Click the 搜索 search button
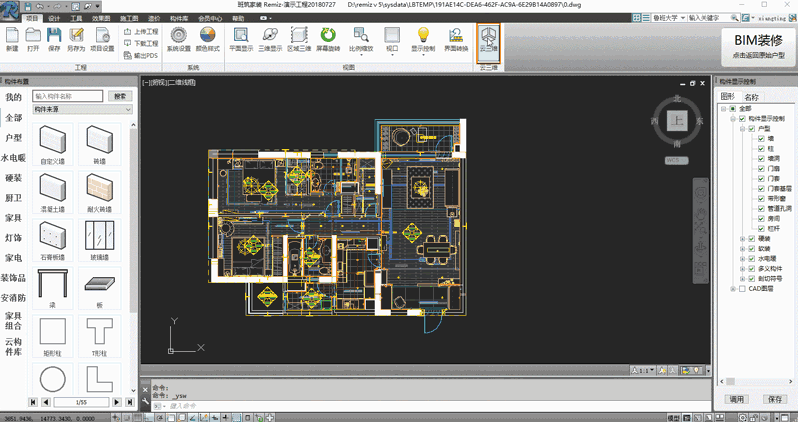 click(x=120, y=96)
